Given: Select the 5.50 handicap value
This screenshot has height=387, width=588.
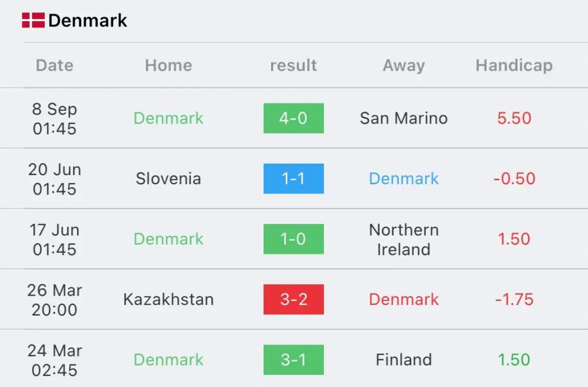Looking at the screenshot, I should (x=514, y=118).
